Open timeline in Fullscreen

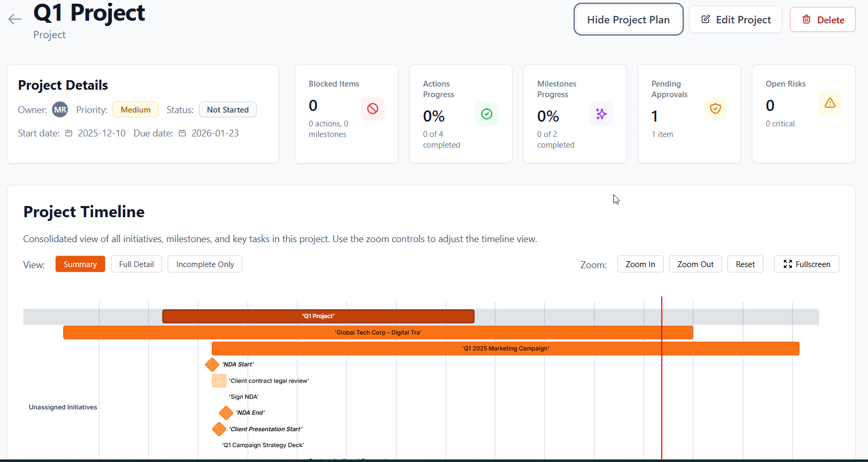[x=806, y=264]
